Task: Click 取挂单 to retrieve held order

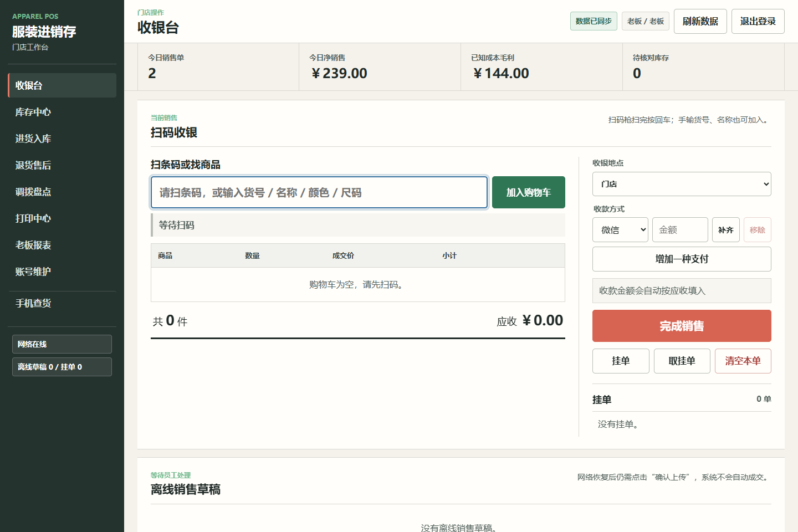Action: click(682, 361)
